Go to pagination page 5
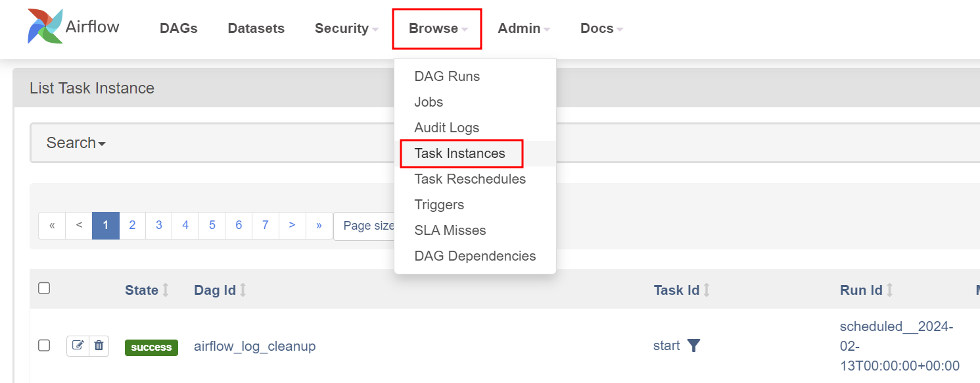 point(212,226)
